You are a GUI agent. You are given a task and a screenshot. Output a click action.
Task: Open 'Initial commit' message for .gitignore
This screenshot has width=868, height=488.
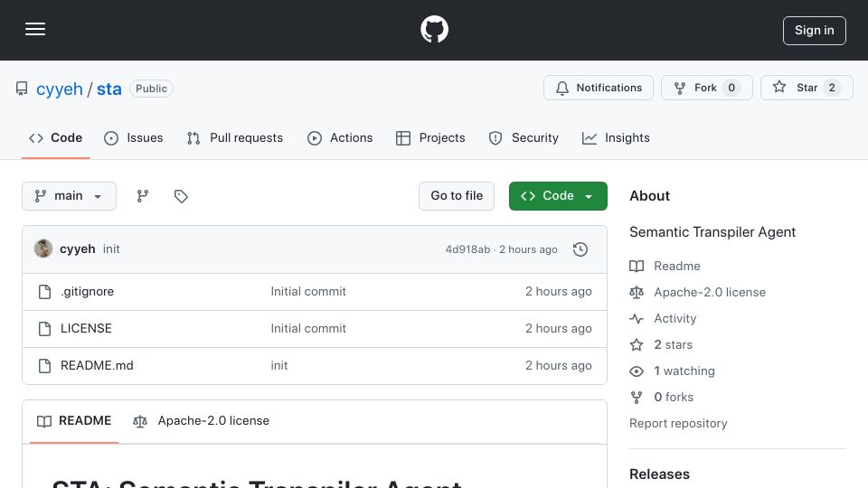click(308, 292)
